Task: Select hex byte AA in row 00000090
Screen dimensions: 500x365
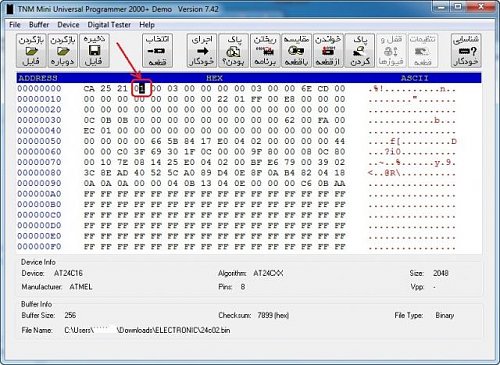Action: (x=340, y=184)
